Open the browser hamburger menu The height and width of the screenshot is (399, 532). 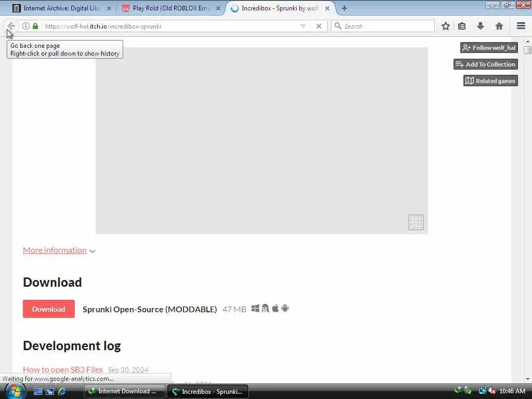click(521, 26)
